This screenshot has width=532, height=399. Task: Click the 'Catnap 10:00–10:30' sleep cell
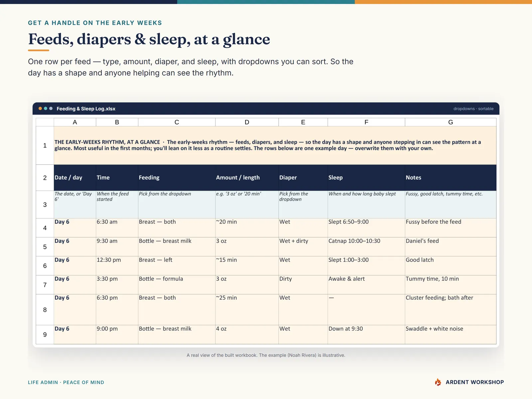(366, 247)
